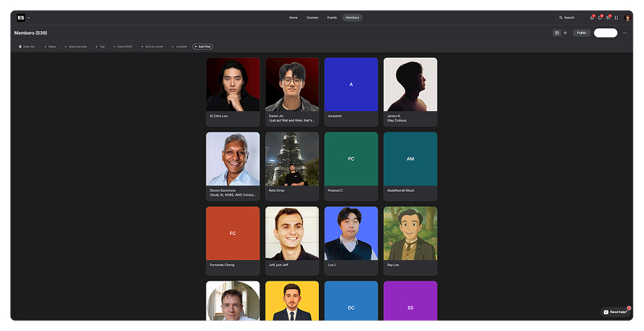Viewport: 644px width, 331px height.
Task: Switch to list view of members
Action: pos(565,33)
